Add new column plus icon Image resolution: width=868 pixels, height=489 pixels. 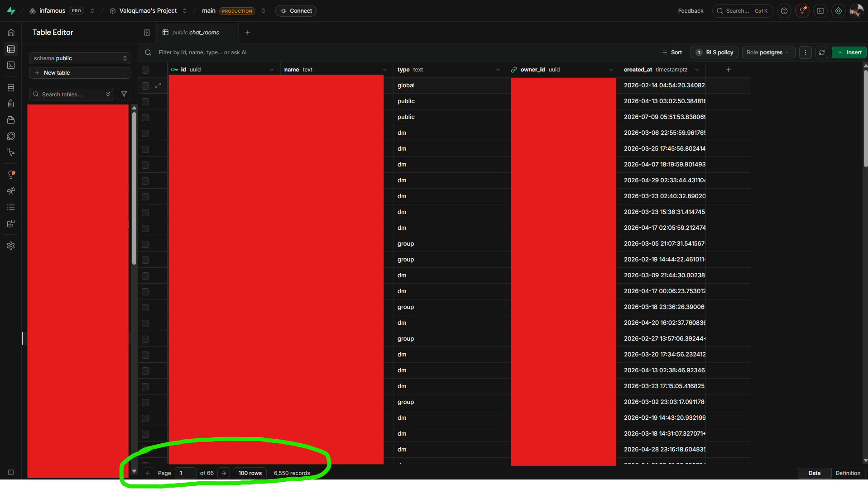pyautogui.click(x=729, y=70)
